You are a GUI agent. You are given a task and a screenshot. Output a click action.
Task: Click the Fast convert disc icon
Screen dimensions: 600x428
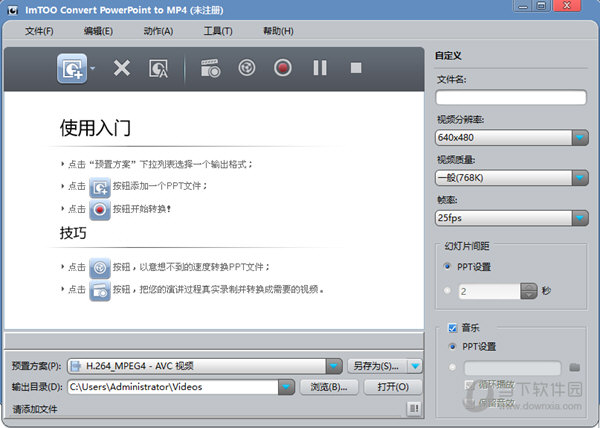click(x=246, y=68)
